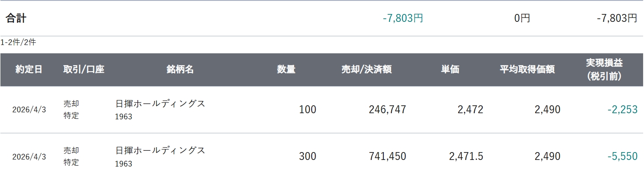
Task: Click the -2,253 realized loss value
Action: pos(622,109)
